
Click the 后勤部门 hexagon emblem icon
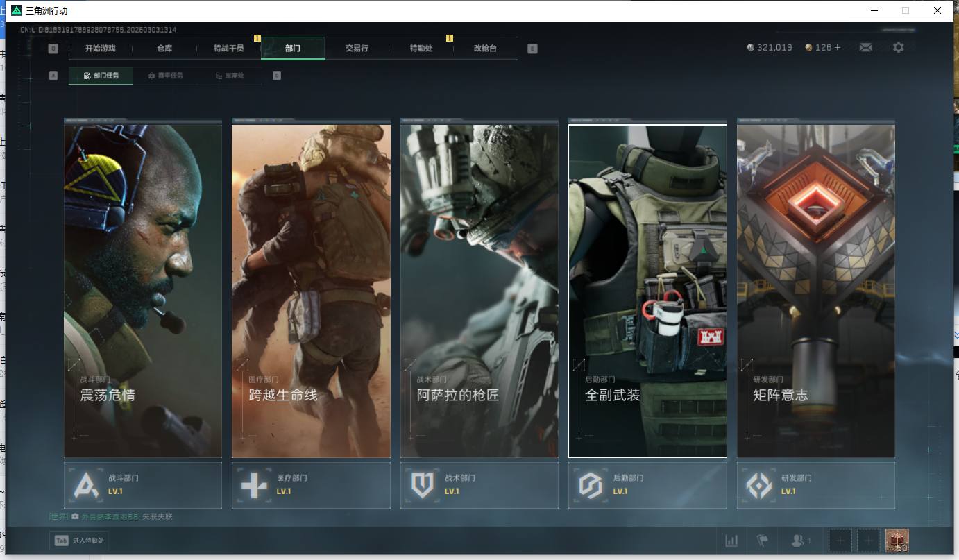pyautogui.click(x=591, y=485)
